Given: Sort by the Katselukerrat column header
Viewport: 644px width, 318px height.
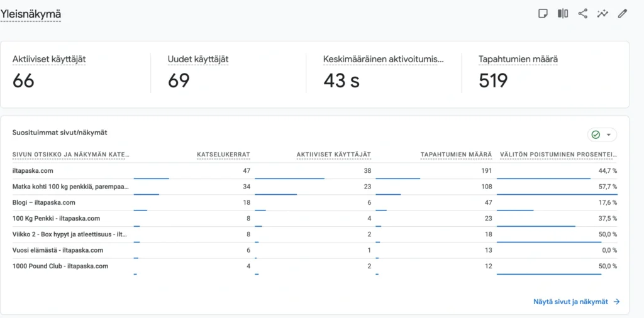Looking at the screenshot, I should pyautogui.click(x=223, y=155).
